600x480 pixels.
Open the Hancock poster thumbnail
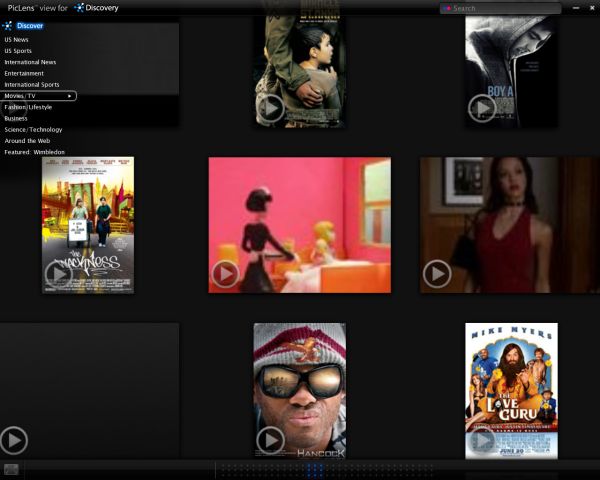[x=300, y=390]
